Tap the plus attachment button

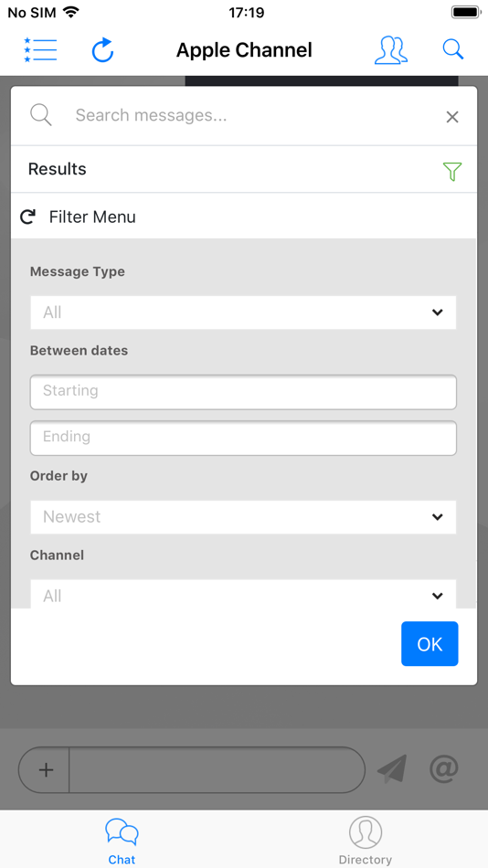click(46, 769)
